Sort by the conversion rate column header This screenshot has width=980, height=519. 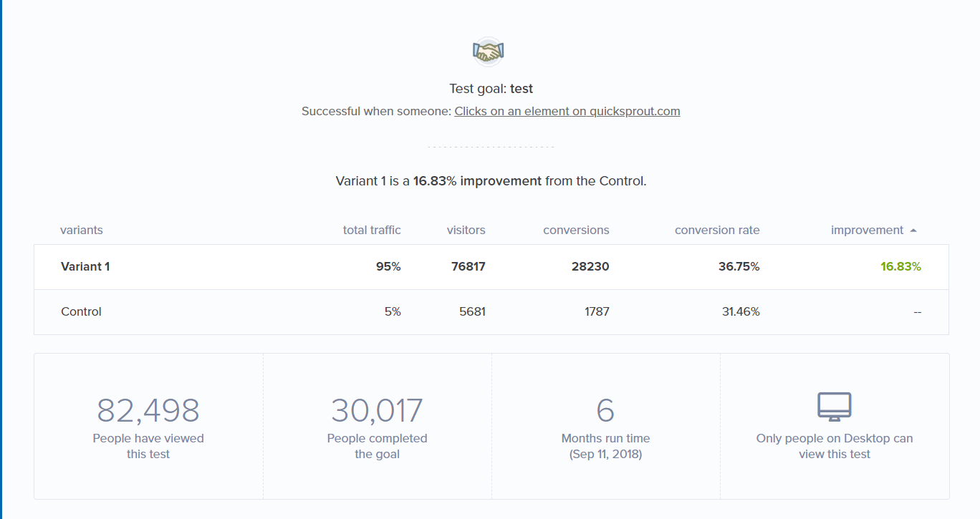[717, 230]
